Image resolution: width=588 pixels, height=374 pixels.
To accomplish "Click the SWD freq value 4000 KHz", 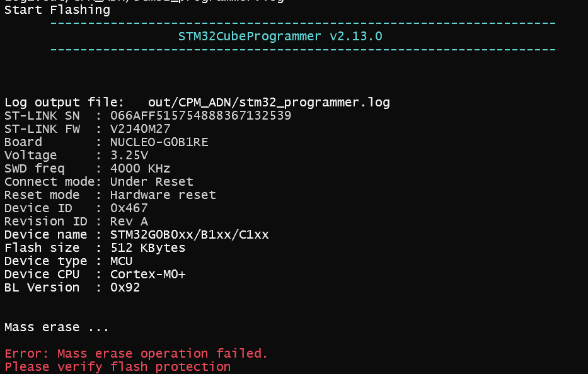I will coord(141,169).
